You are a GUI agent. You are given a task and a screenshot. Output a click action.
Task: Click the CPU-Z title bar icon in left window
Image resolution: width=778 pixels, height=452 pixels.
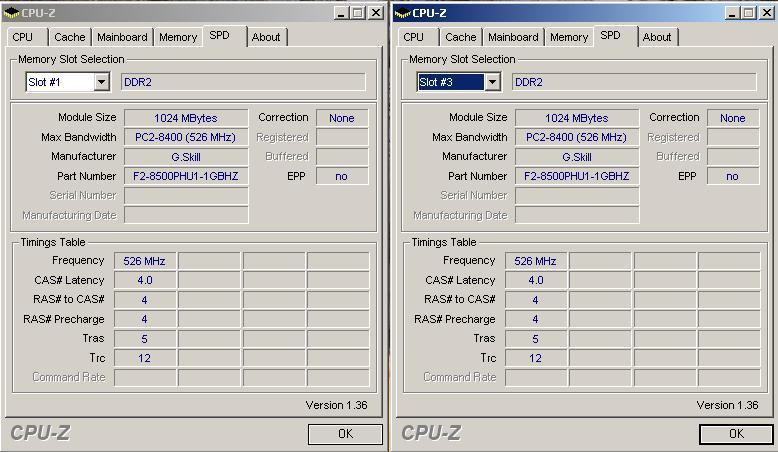point(11,13)
